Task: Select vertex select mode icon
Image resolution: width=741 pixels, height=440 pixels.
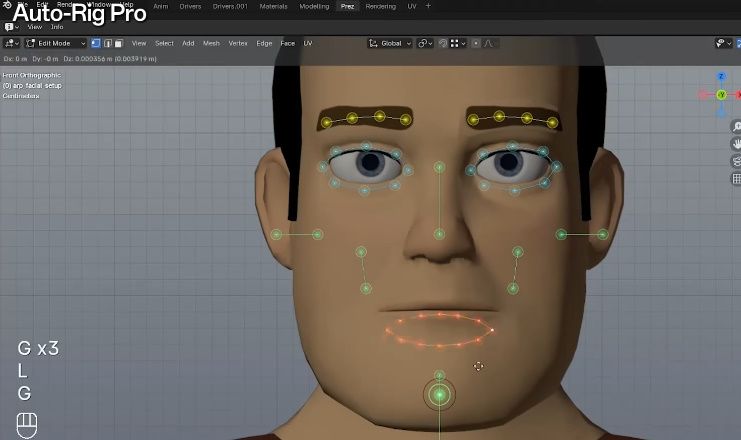Action: point(96,43)
